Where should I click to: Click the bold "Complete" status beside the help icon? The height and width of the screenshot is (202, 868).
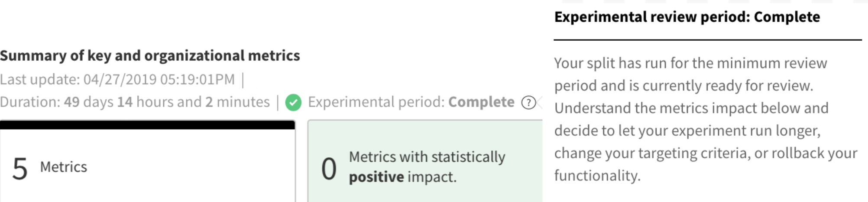pos(481,102)
